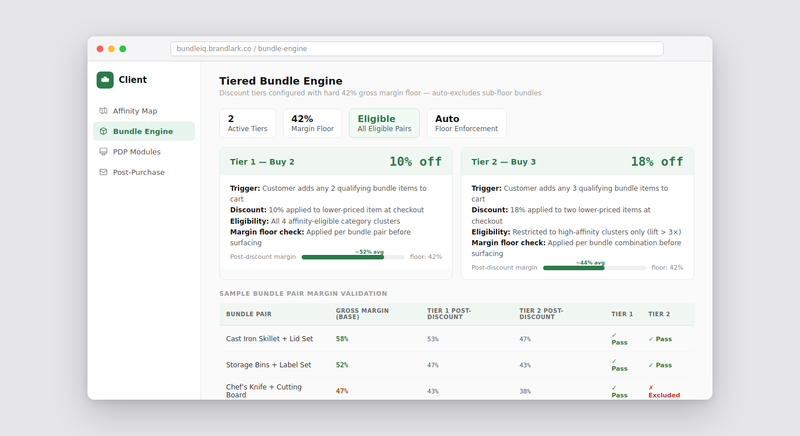Click the Cast Iron Skillet + Lid Set row
Screen dimensions: 800x436
[x=457, y=339]
